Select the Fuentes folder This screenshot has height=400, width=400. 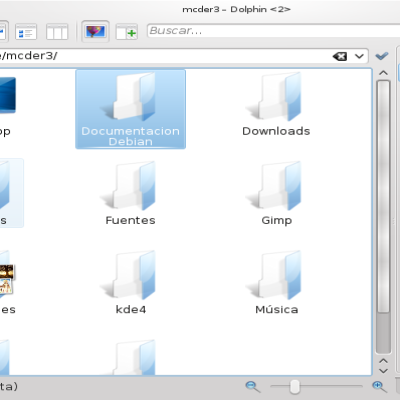[130, 193]
